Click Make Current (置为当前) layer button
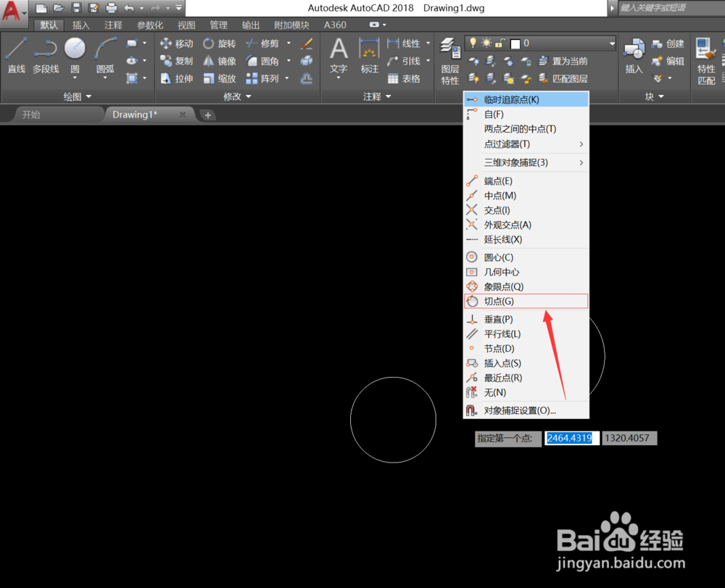 (563, 61)
